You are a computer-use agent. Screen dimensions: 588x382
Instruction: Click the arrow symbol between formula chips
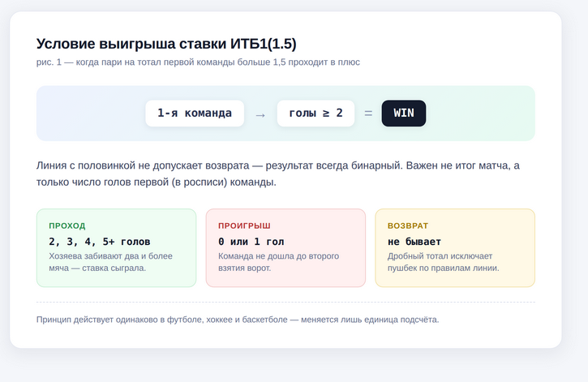pyautogui.click(x=260, y=114)
